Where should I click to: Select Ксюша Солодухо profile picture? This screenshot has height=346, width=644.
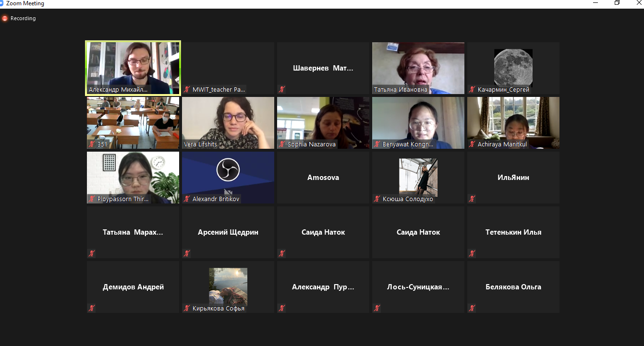(418, 177)
